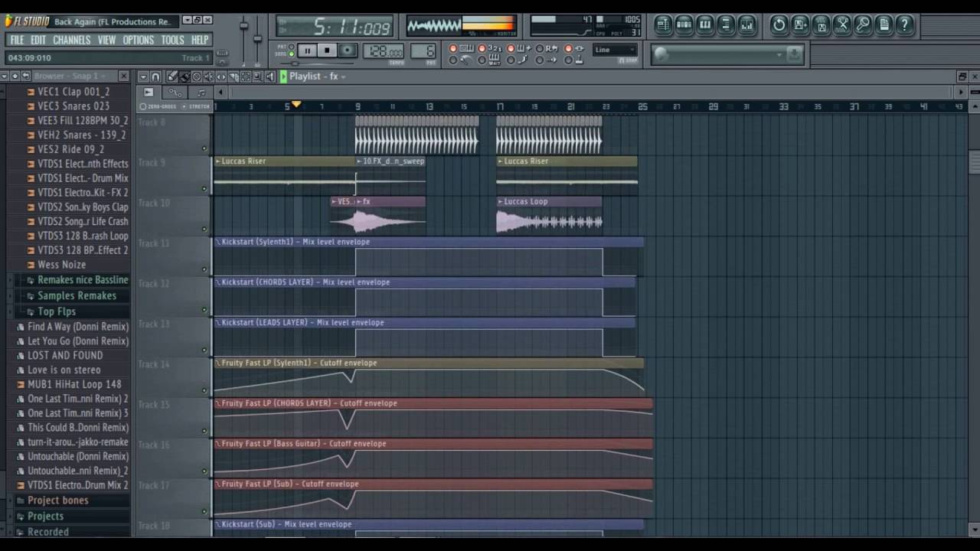Select PAT pattern mode radio button
The image size is (980, 551).
coord(292,47)
